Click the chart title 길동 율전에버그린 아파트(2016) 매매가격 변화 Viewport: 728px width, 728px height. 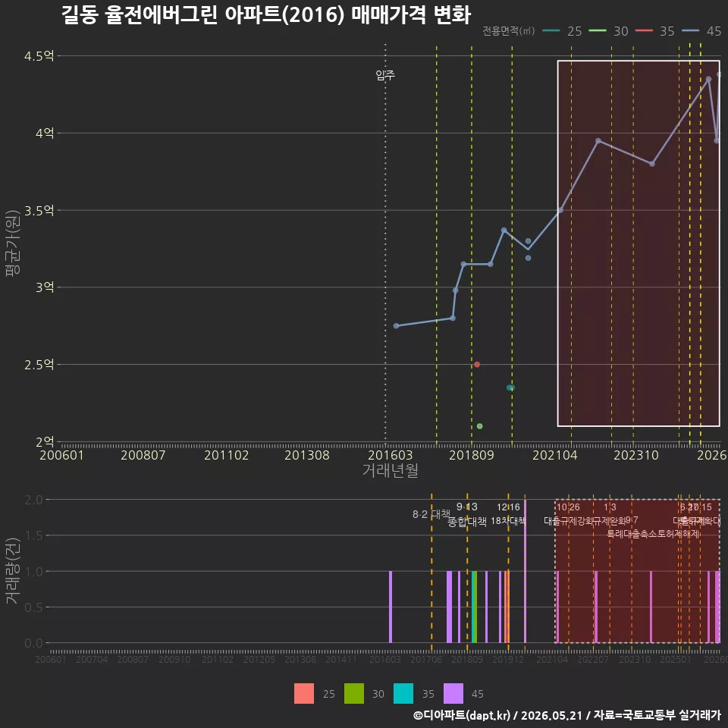pos(266,15)
